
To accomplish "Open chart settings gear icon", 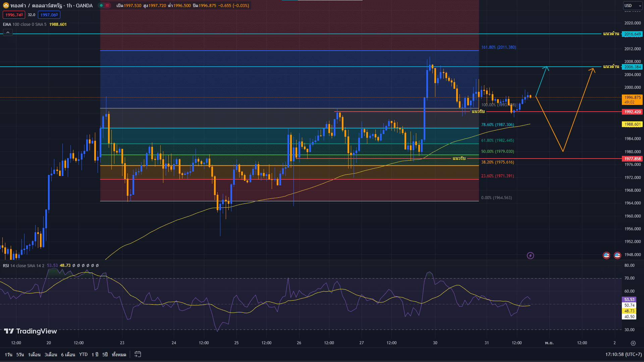I will [x=633, y=343].
